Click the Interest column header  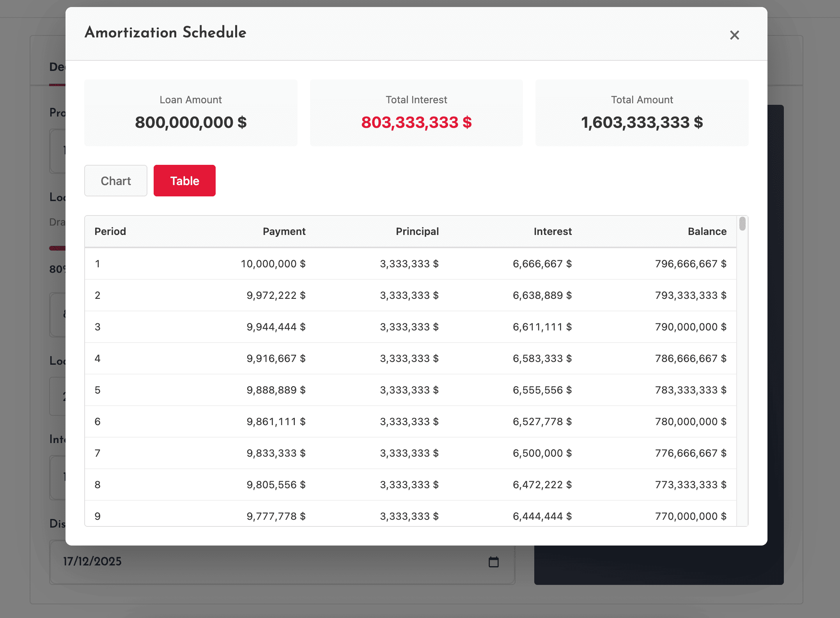click(552, 231)
